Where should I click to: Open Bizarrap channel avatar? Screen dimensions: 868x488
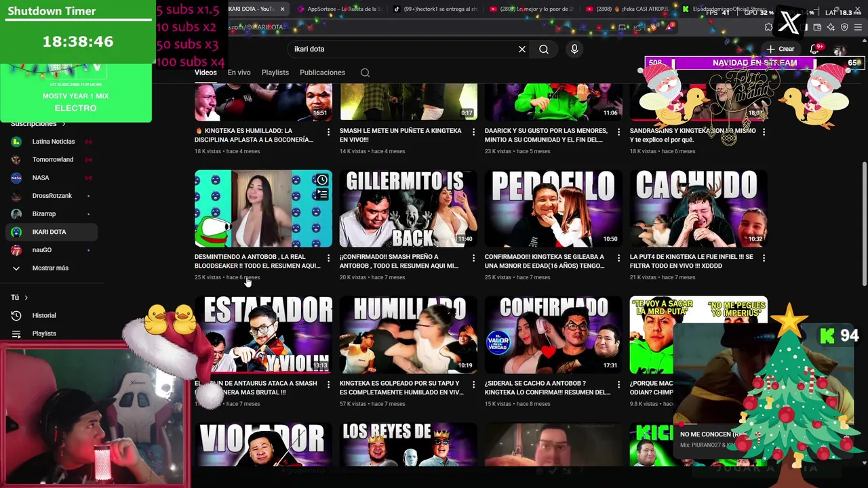pos(16,214)
